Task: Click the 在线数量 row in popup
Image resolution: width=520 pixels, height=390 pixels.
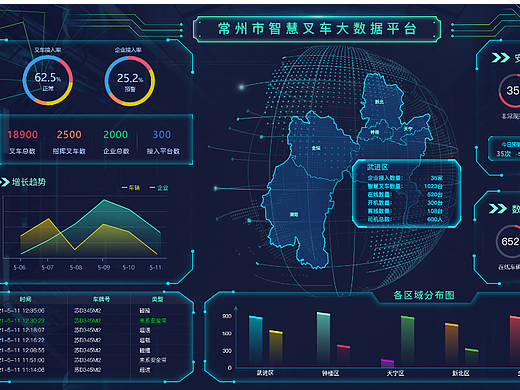Action: tap(405, 194)
